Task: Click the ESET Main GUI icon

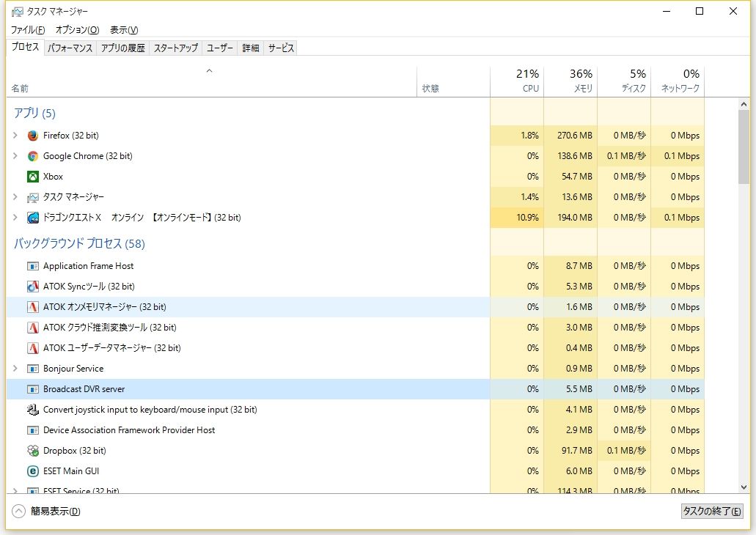Action: [32, 471]
